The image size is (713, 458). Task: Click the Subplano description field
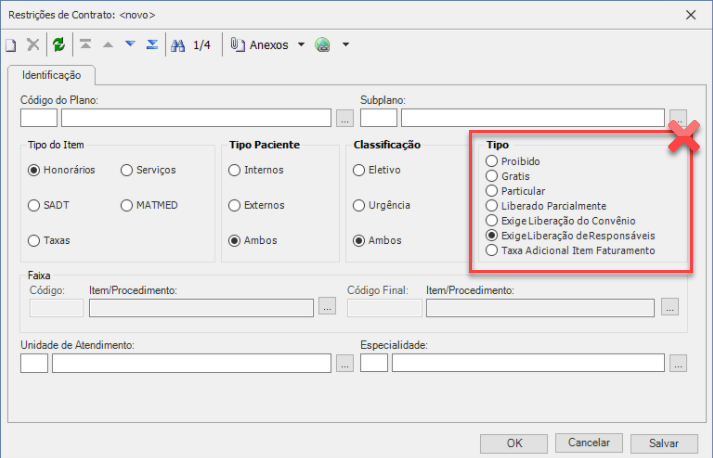[532, 118]
